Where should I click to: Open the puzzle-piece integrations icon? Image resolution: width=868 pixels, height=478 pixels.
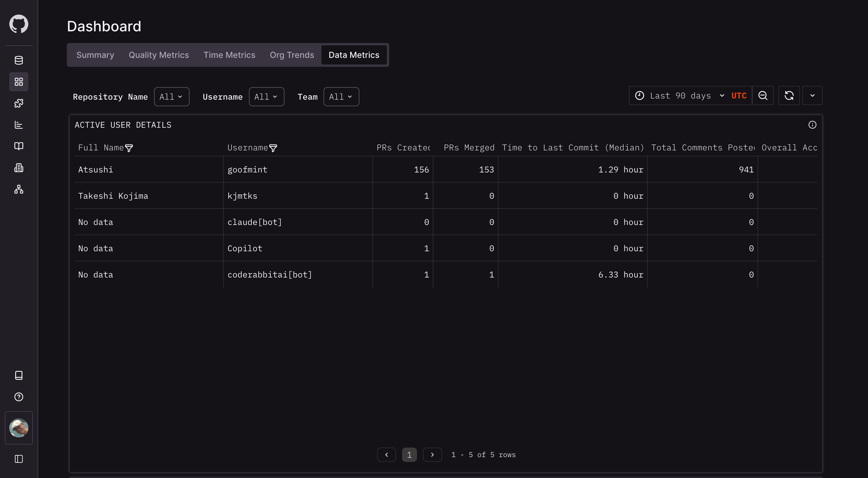(19, 103)
